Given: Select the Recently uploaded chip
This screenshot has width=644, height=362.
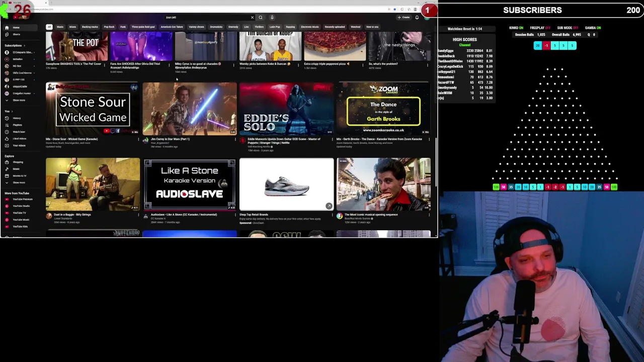Looking at the screenshot, I should pos(335,27).
